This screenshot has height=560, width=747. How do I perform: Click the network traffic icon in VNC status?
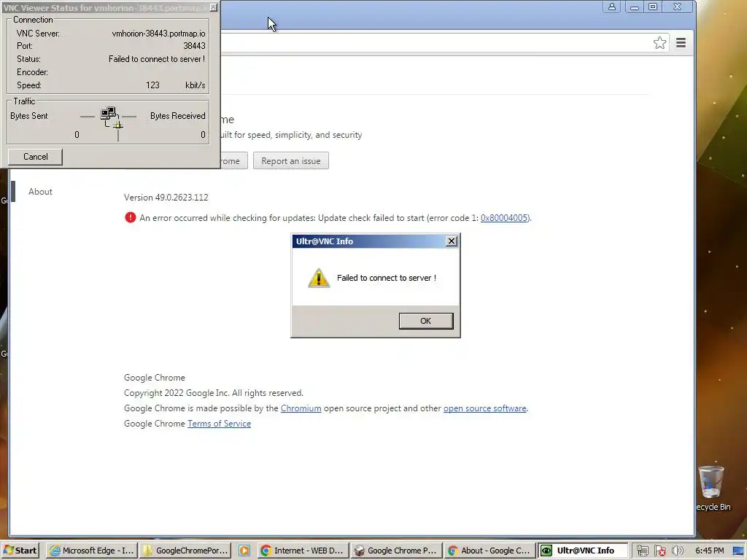point(112,118)
